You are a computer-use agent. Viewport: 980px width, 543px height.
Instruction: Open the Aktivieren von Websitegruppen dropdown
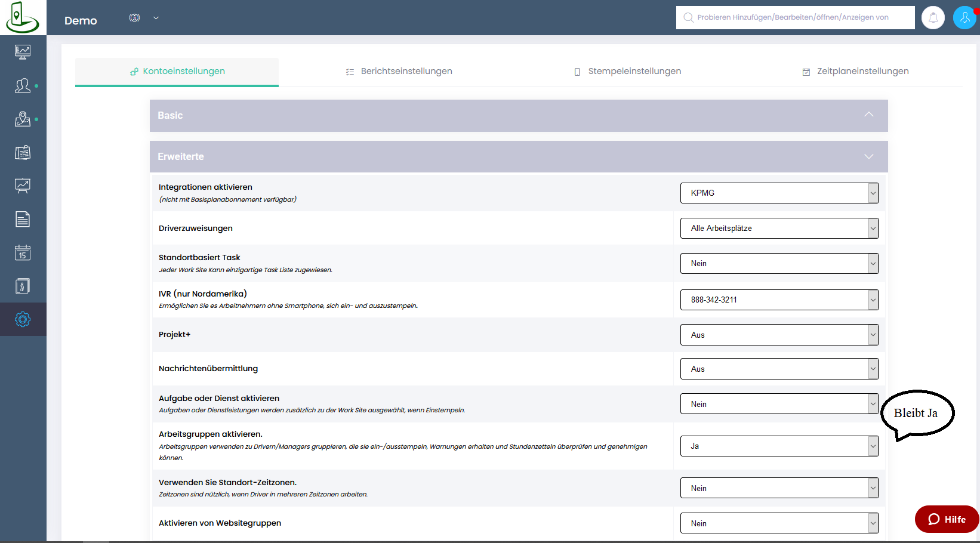click(x=779, y=523)
